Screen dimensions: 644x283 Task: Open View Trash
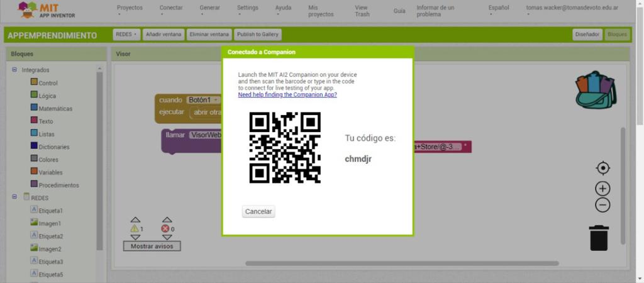[x=362, y=11]
